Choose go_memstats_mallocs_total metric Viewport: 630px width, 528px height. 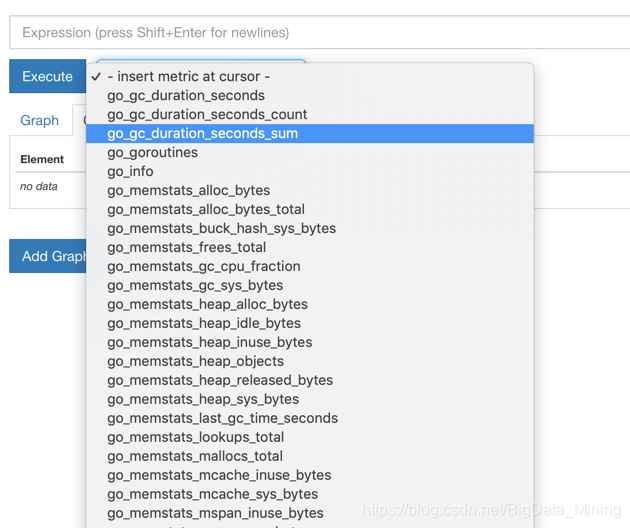[x=310, y=456]
